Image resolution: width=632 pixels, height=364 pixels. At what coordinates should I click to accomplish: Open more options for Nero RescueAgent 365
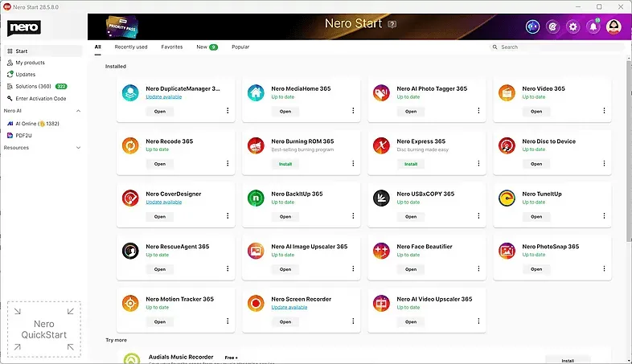tap(228, 268)
